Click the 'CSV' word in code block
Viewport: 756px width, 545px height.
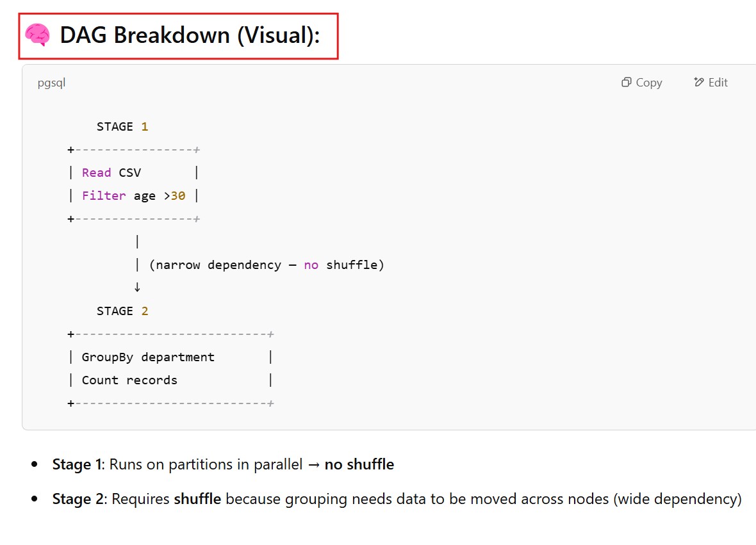click(130, 173)
